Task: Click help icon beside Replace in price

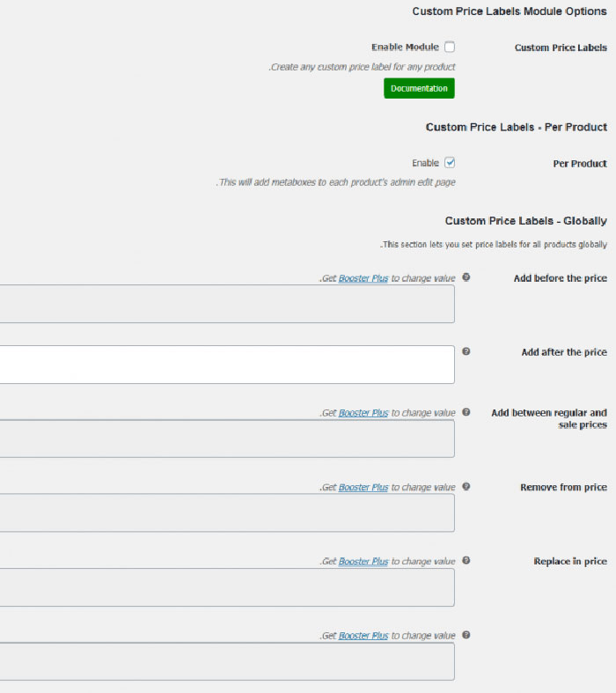Action: (x=466, y=560)
